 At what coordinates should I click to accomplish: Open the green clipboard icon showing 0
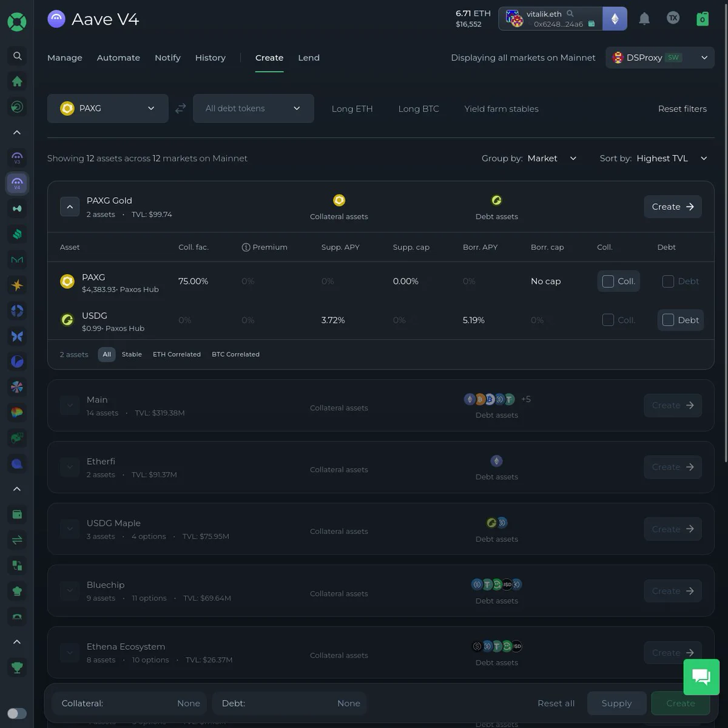(702, 19)
